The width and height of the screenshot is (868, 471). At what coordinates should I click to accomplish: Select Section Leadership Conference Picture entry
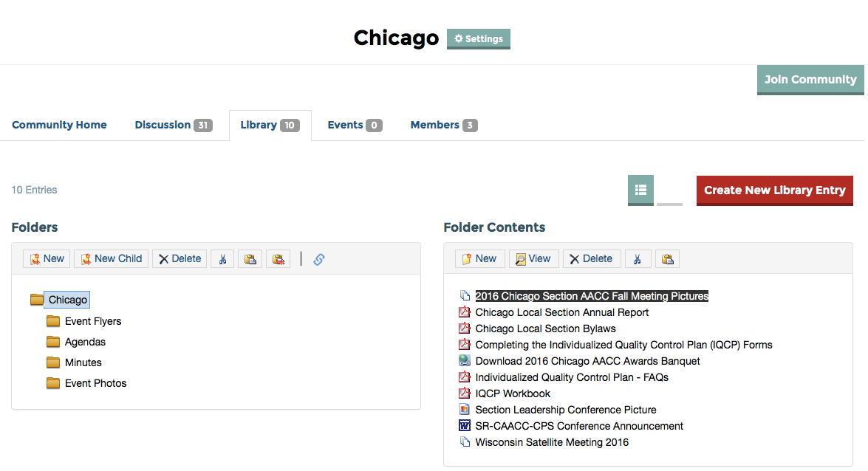pyautogui.click(x=566, y=410)
